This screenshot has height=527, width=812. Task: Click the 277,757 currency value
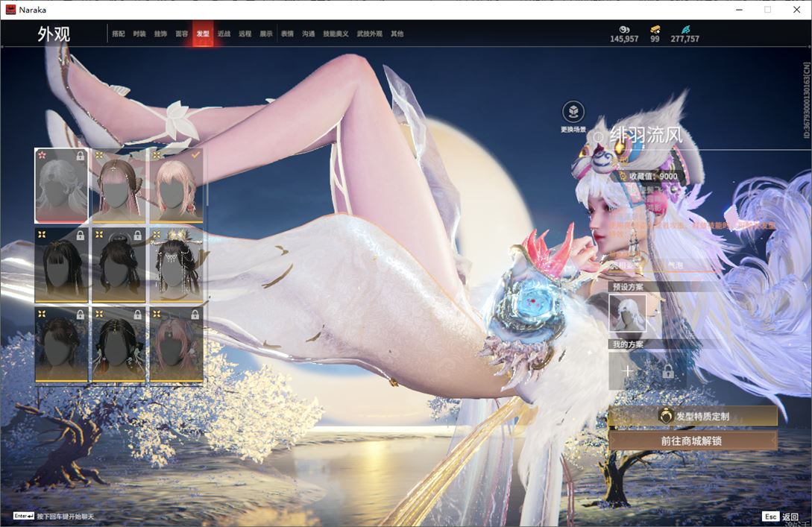point(684,39)
